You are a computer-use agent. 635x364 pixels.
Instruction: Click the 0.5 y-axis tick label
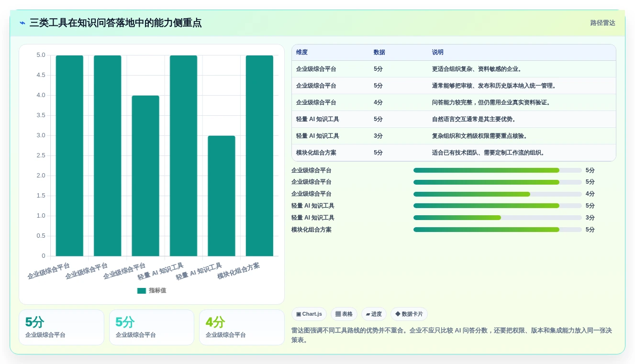click(41, 236)
